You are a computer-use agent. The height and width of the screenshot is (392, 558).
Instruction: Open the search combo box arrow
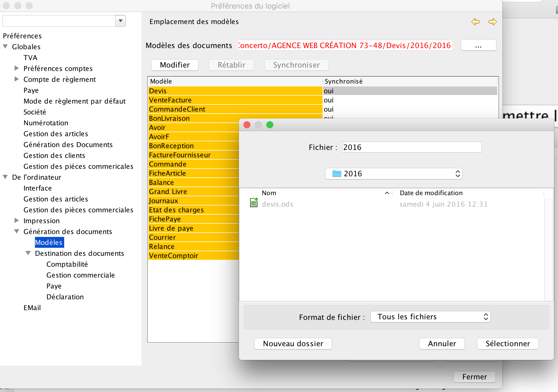(x=121, y=21)
